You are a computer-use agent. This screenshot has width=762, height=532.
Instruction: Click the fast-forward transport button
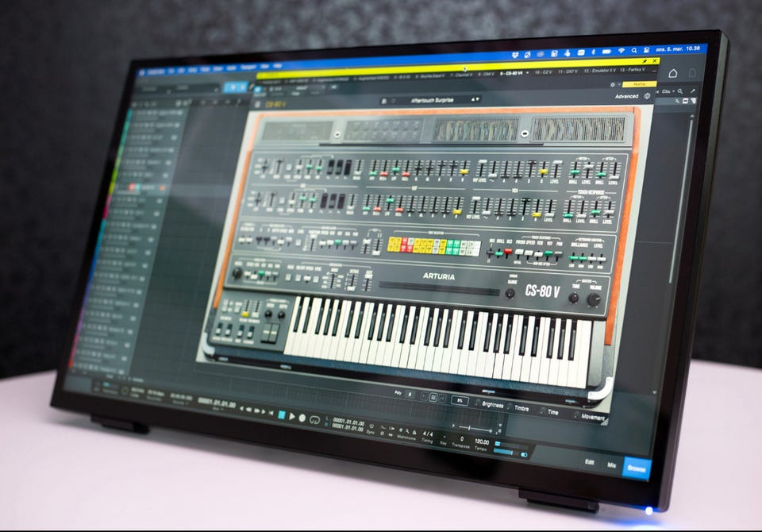pos(256,411)
